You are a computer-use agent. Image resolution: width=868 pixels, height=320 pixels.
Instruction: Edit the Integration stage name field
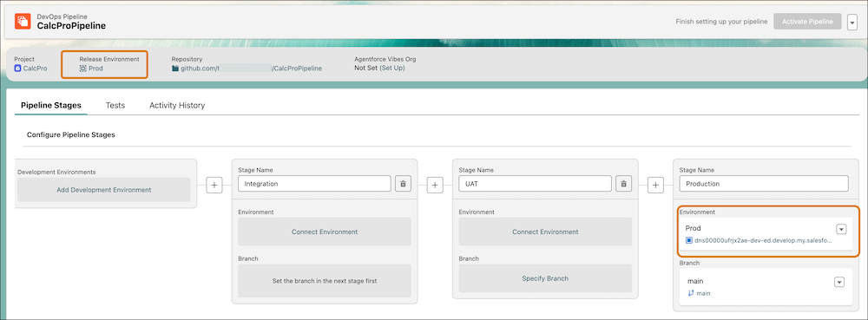(x=314, y=184)
